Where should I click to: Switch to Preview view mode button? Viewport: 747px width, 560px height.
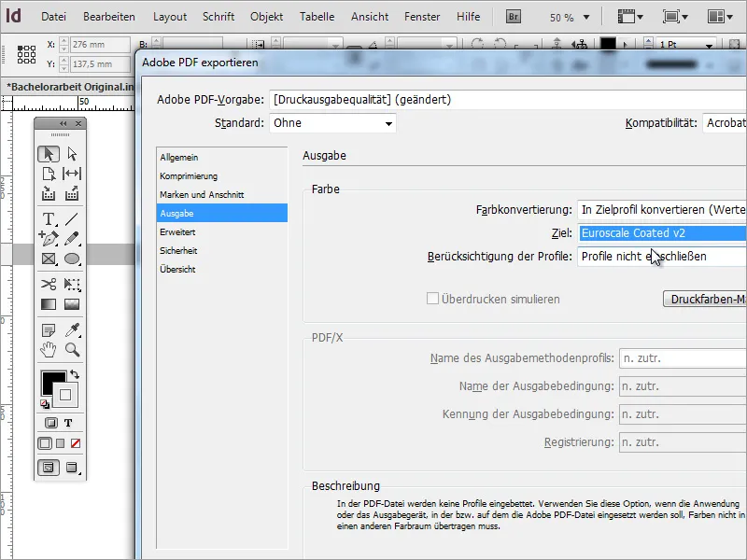pos(72,468)
